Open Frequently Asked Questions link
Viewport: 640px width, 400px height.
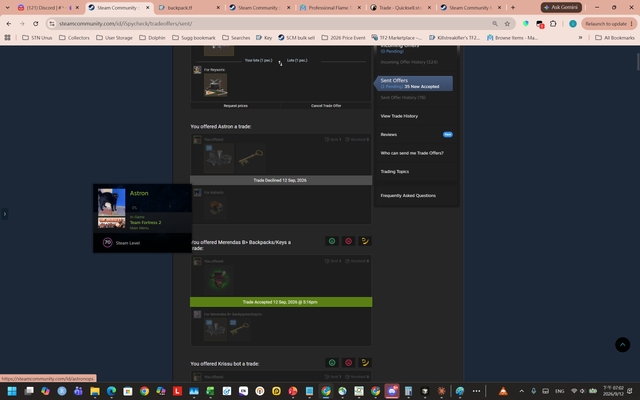click(x=408, y=196)
